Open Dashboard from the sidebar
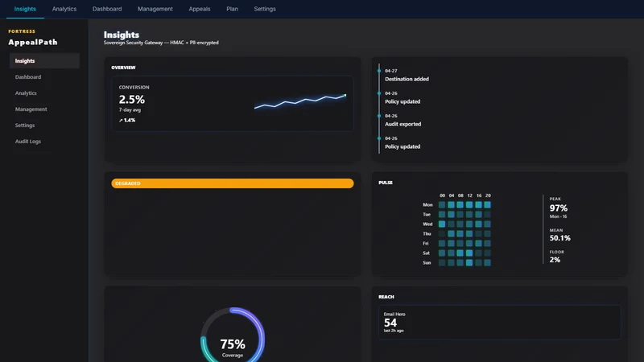 [x=44, y=76]
